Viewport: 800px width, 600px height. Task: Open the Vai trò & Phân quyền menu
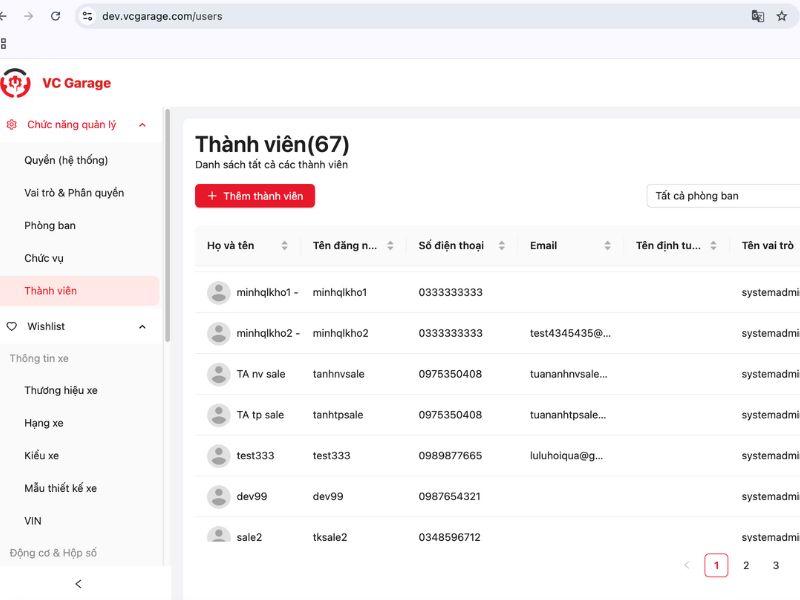click(x=74, y=193)
